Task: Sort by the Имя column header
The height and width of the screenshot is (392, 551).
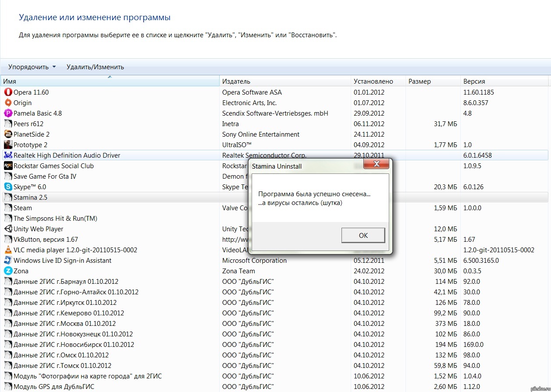Action: tap(110, 81)
